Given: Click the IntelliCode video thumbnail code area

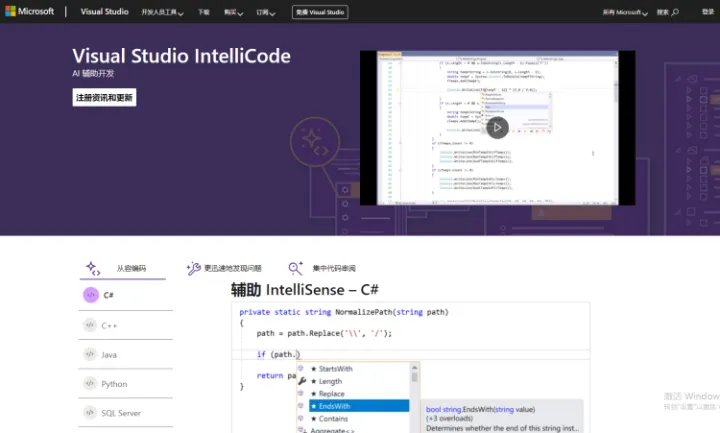Looking at the screenshot, I should 497,128.
